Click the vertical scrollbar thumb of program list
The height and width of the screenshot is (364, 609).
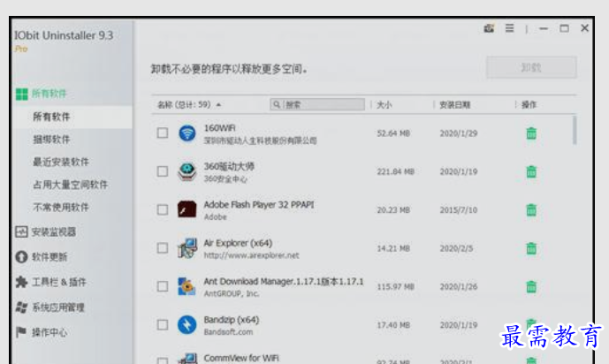coord(574,130)
